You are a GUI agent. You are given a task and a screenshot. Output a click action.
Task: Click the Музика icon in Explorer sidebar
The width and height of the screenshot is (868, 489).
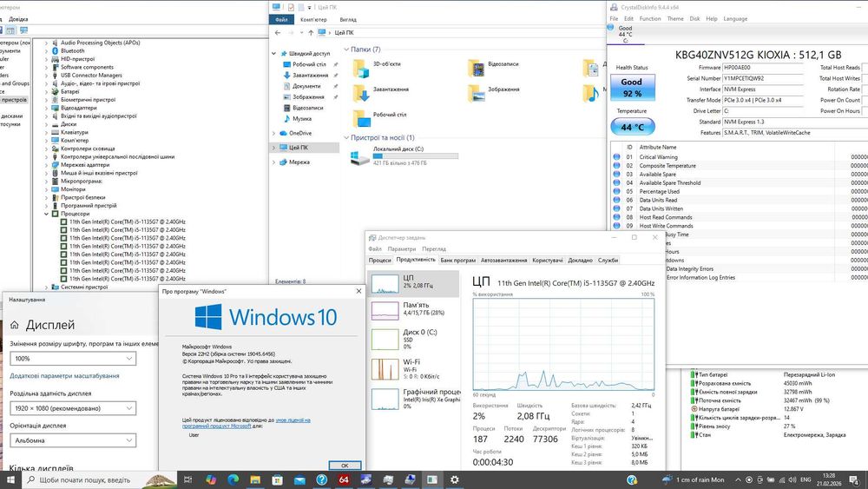pyautogui.click(x=286, y=119)
